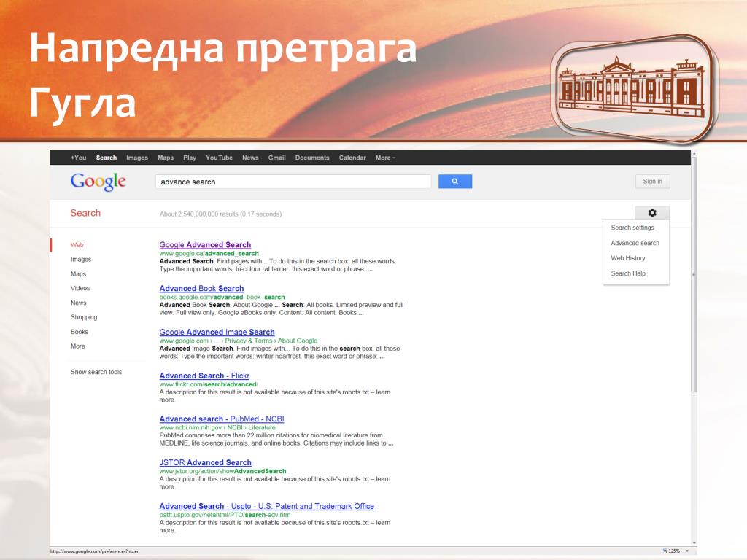Viewport: 747px width, 560px height.
Task: Open +You in the top bar
Action: (78, 157)
